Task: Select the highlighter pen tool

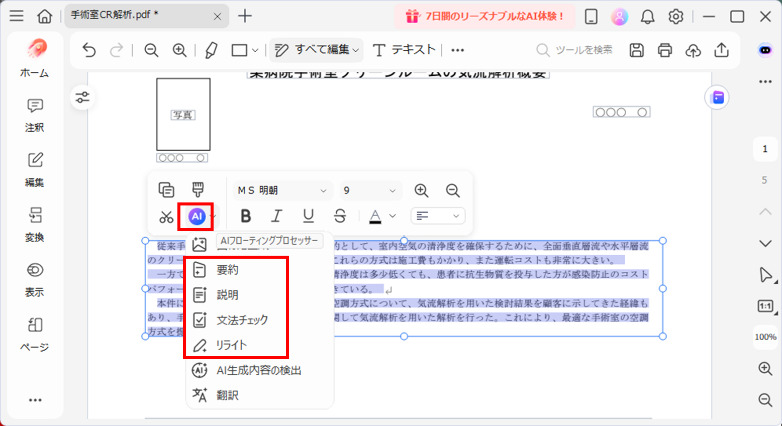Action: click(x=211, y=50)
